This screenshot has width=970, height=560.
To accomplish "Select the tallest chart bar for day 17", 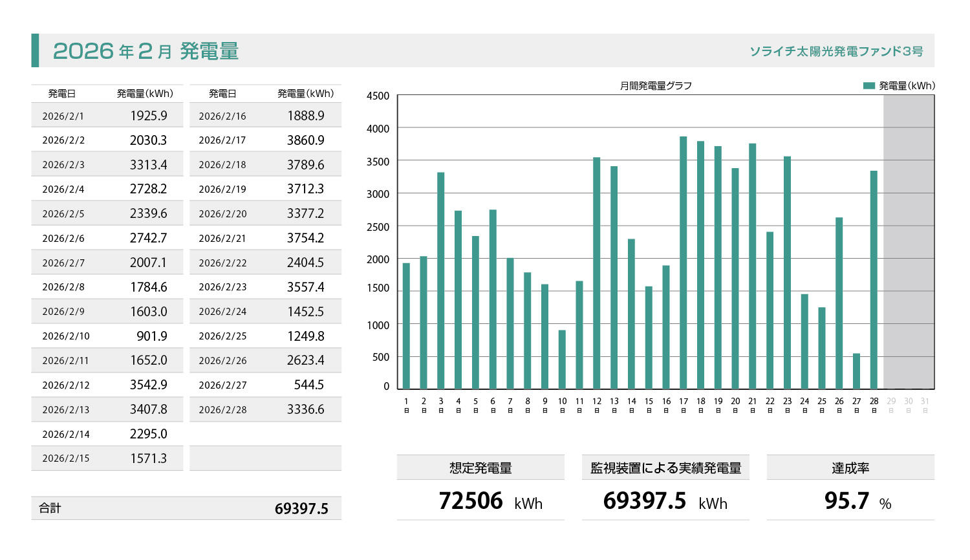I will pos(684,263).
